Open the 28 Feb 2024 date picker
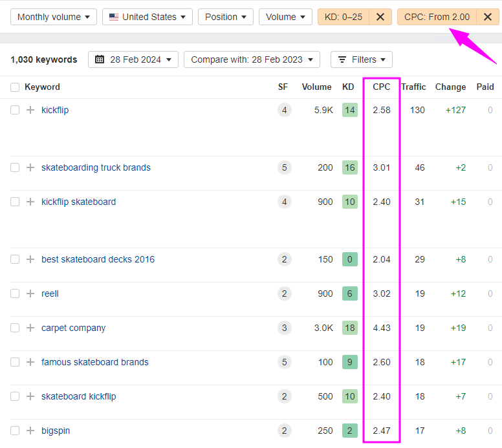The image size is (502, 448). (133, 59)
